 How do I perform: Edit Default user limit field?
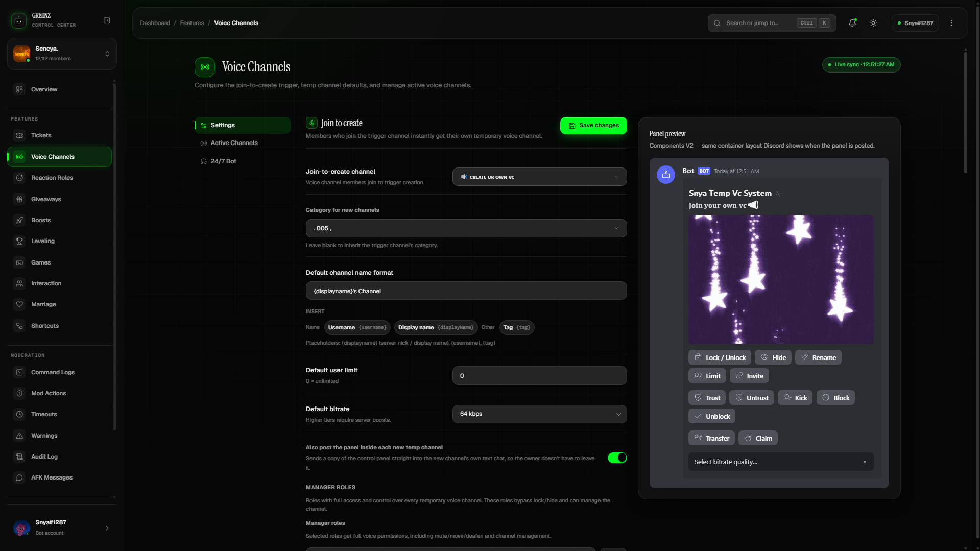[x=539, y=375]
